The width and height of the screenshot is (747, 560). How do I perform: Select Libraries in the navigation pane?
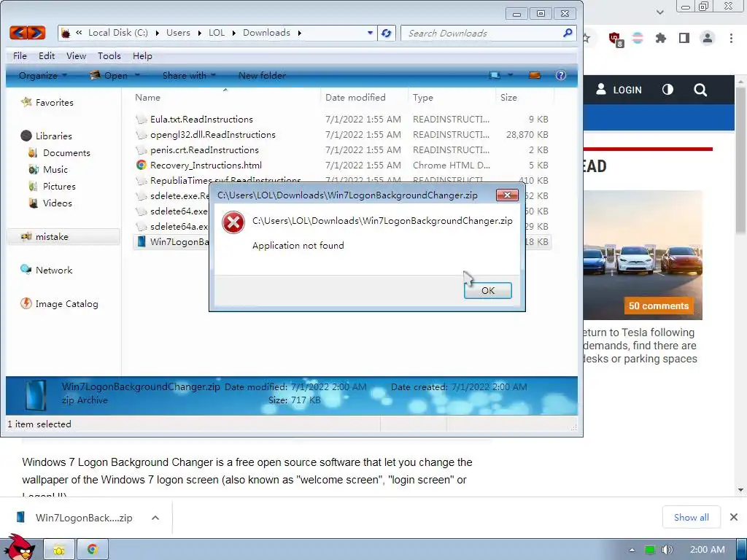[53, 136]
